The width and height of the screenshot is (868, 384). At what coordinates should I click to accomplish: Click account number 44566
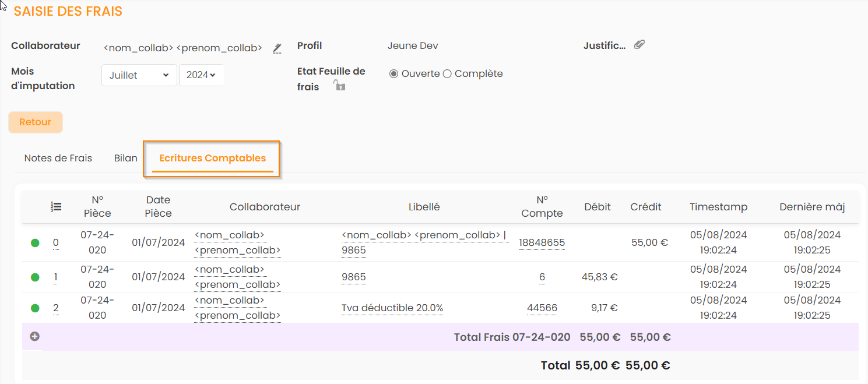tap(542, 308)
